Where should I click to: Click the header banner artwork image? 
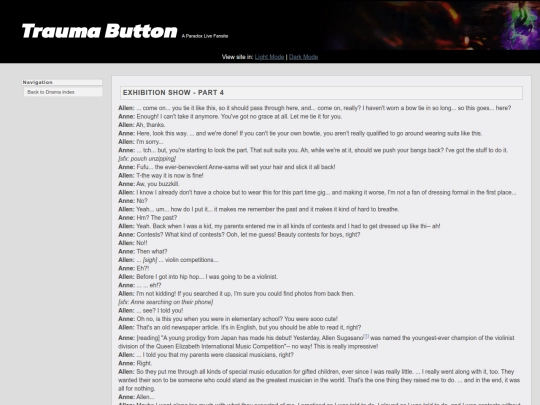(x=432, y=25)
